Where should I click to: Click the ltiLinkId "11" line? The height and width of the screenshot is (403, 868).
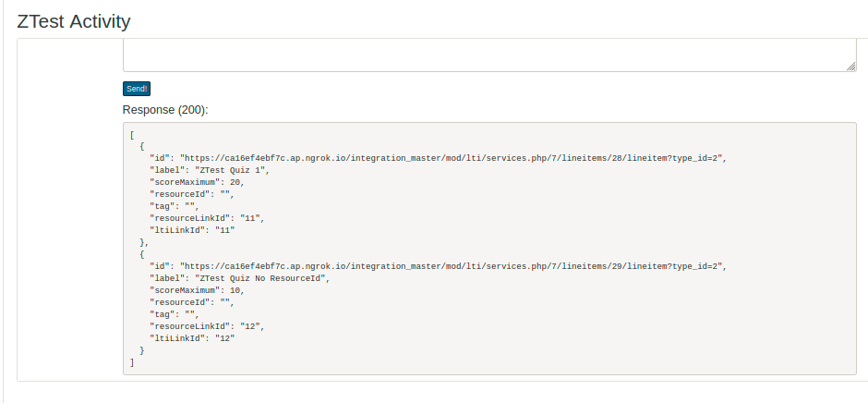192,230
